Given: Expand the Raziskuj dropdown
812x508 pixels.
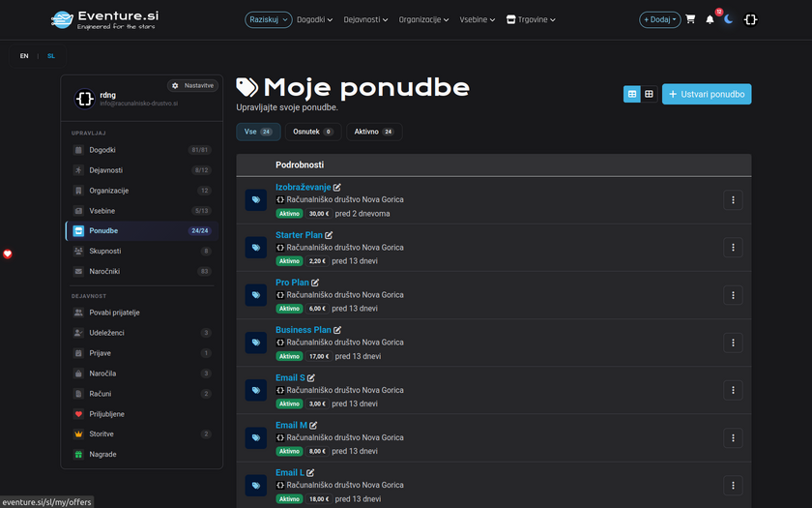Looking at the screenshot, I should pyautogui.click(x=269, y=19).
